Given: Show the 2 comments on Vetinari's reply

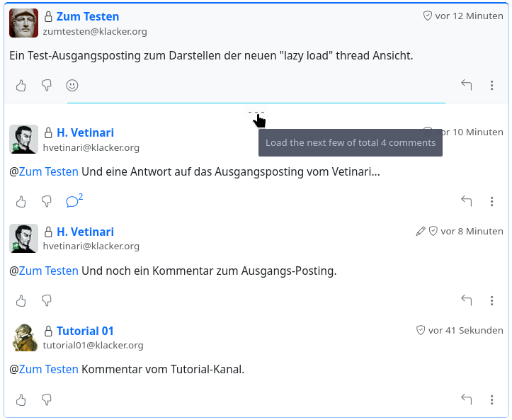Looking at the screenshot, I should (x=74, y=201).
